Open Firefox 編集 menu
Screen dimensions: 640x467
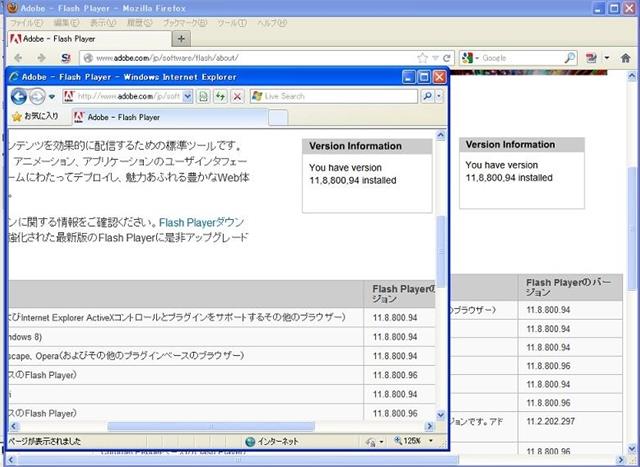66,23
